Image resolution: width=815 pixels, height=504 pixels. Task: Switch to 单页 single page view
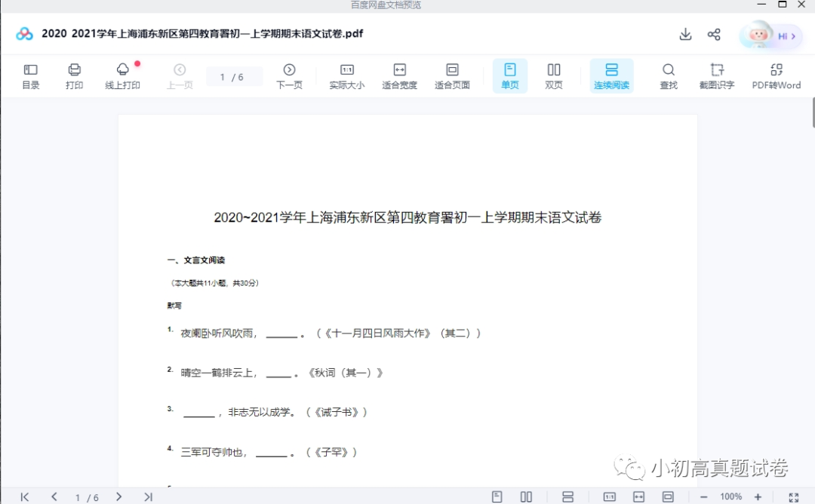(510, 76)
